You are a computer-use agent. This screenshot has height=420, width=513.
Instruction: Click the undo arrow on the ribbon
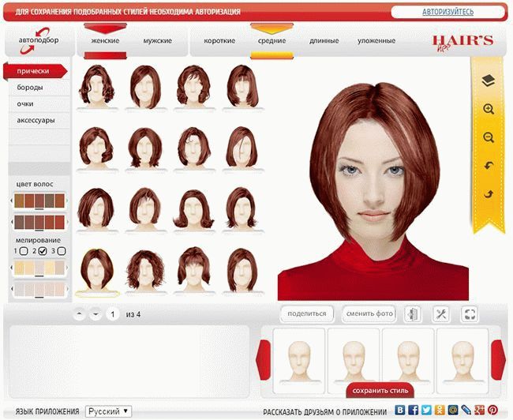(x=488, y=166)
